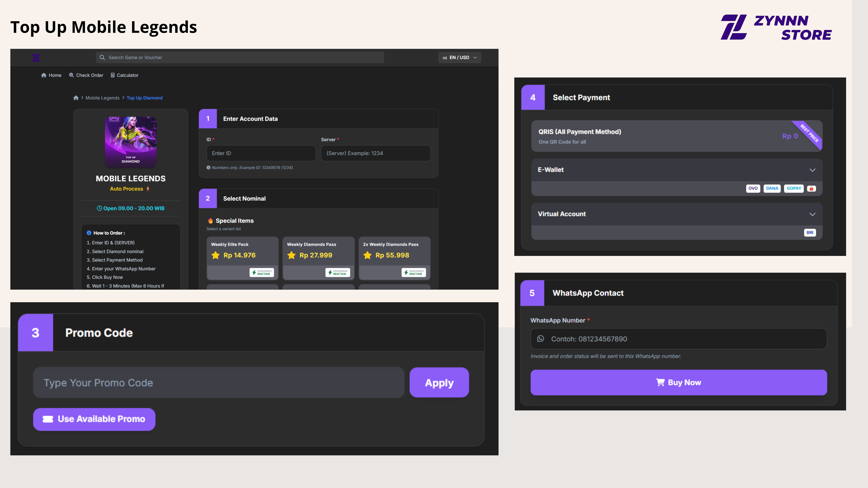Click the star icon on 2x Weekly Diamonds Pass

(x=368, y=255)
